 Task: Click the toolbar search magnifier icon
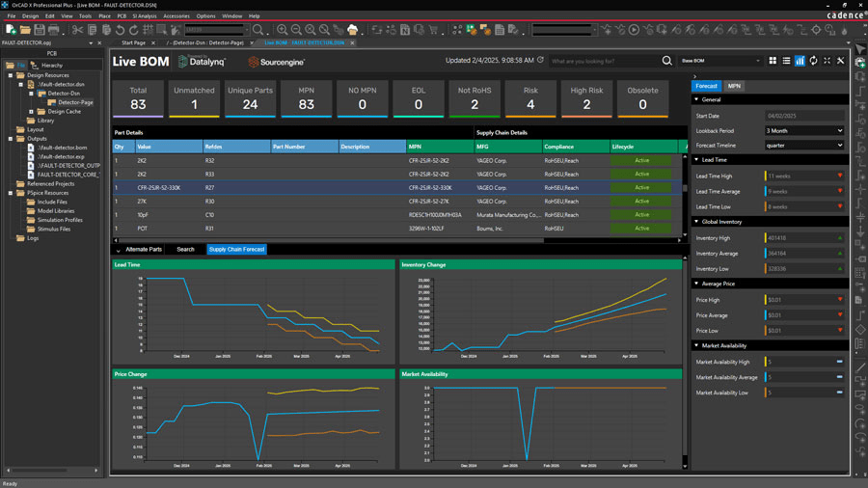(x=258, y=30)
